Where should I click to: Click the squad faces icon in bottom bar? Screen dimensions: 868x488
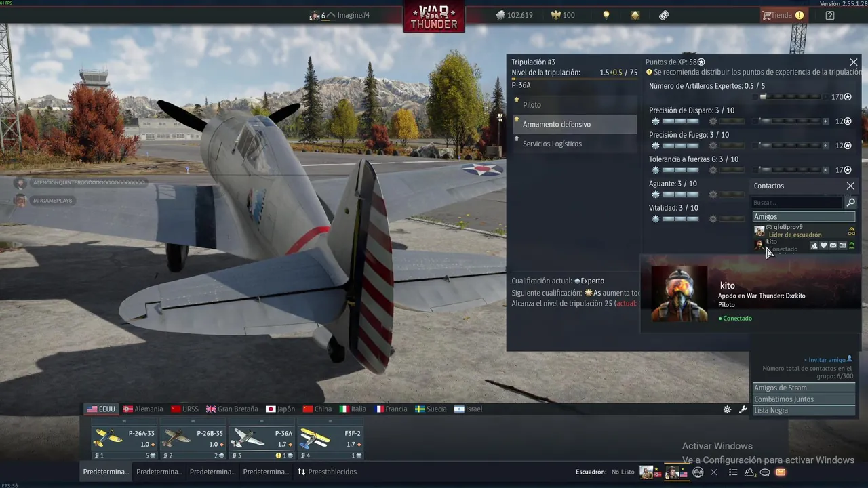point(698,472)
